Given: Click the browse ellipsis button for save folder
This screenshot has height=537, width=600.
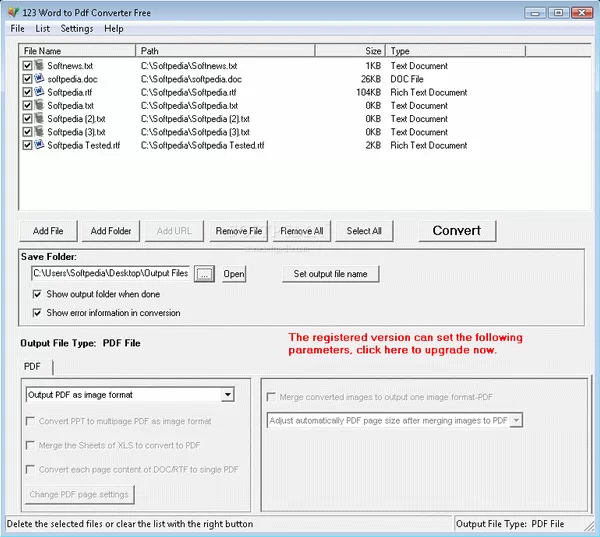Looking at the screenshot, I should (204, 274).
